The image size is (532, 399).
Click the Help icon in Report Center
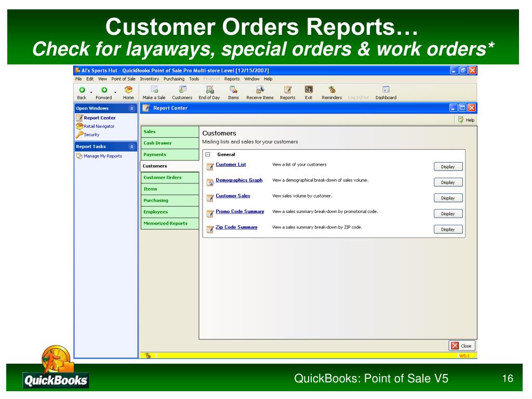coord(461,120)
